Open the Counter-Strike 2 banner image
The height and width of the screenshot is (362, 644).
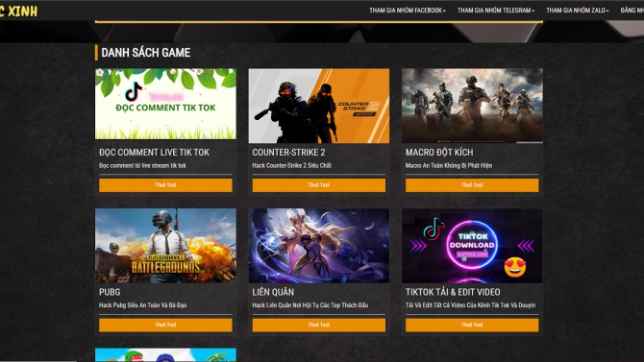tap(319, 106)
